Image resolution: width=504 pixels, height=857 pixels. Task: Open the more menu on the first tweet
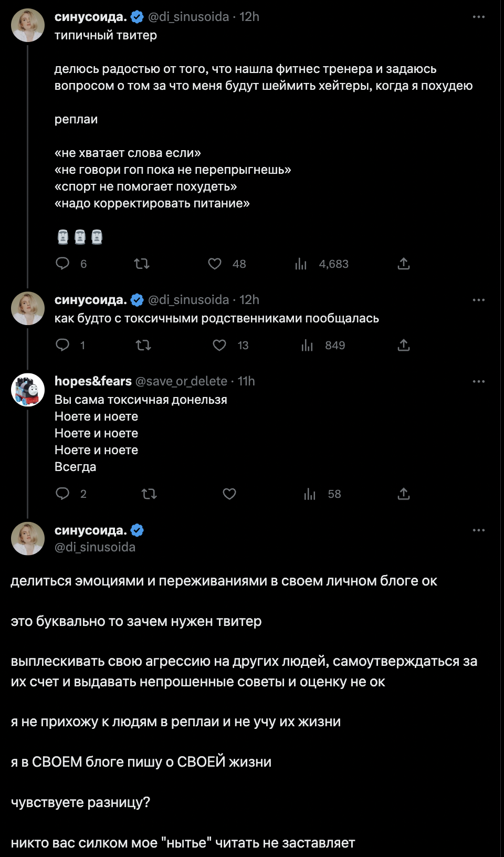pos(478,17)
